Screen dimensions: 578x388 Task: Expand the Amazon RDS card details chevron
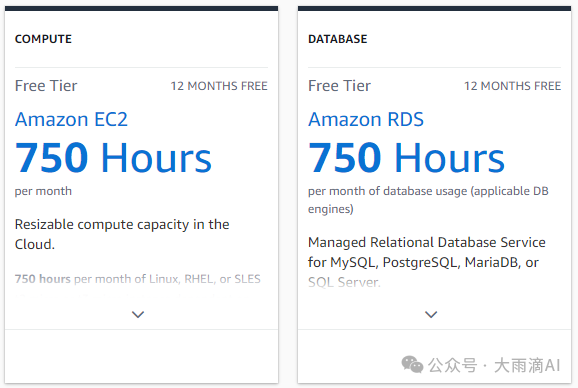(x=431, y=314)
